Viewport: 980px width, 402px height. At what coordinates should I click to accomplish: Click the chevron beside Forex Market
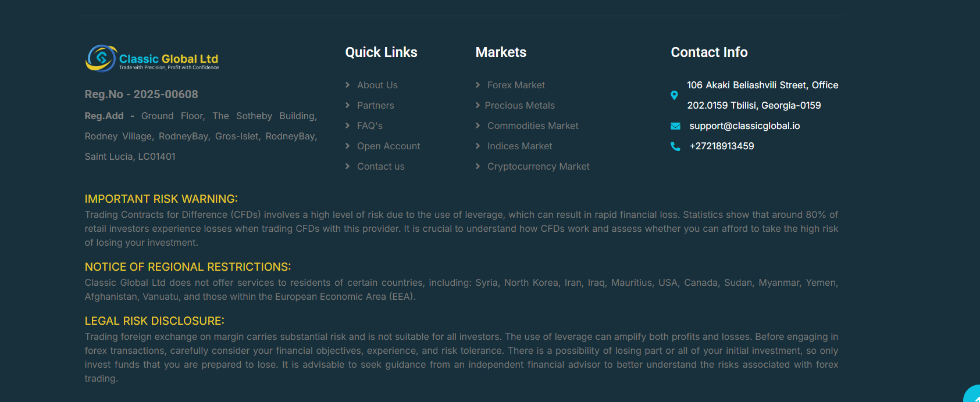coord(478,85)
